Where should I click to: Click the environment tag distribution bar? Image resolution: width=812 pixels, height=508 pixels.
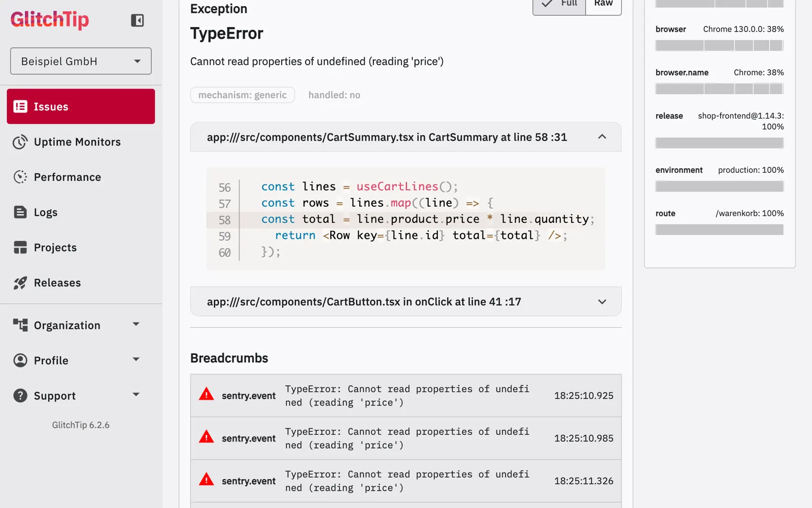click(720, 186)
